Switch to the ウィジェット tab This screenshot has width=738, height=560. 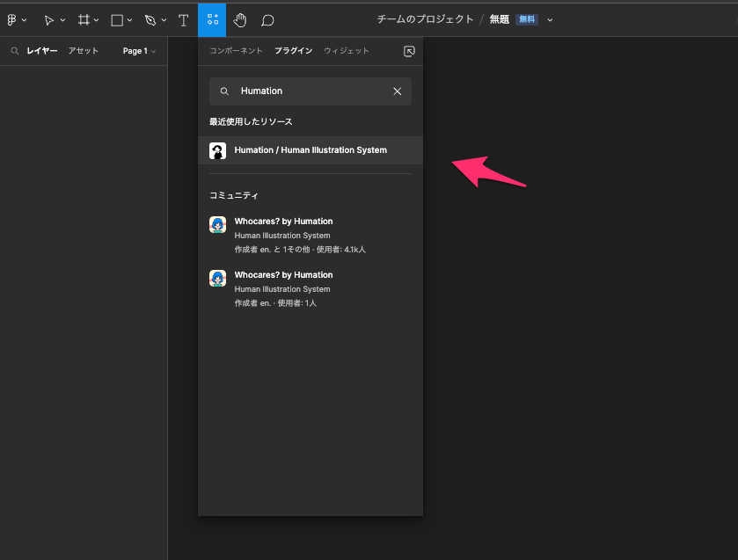click(x=347, y=51)
